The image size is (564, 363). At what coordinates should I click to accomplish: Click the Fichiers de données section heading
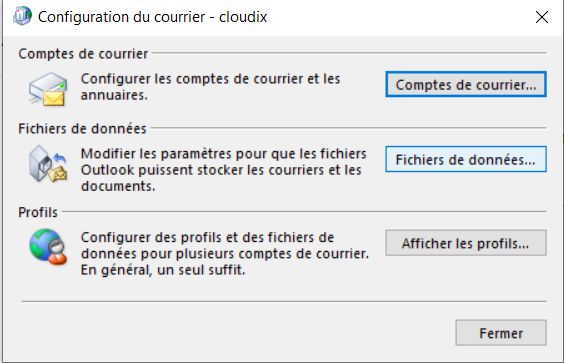click(x=82, y=128)
